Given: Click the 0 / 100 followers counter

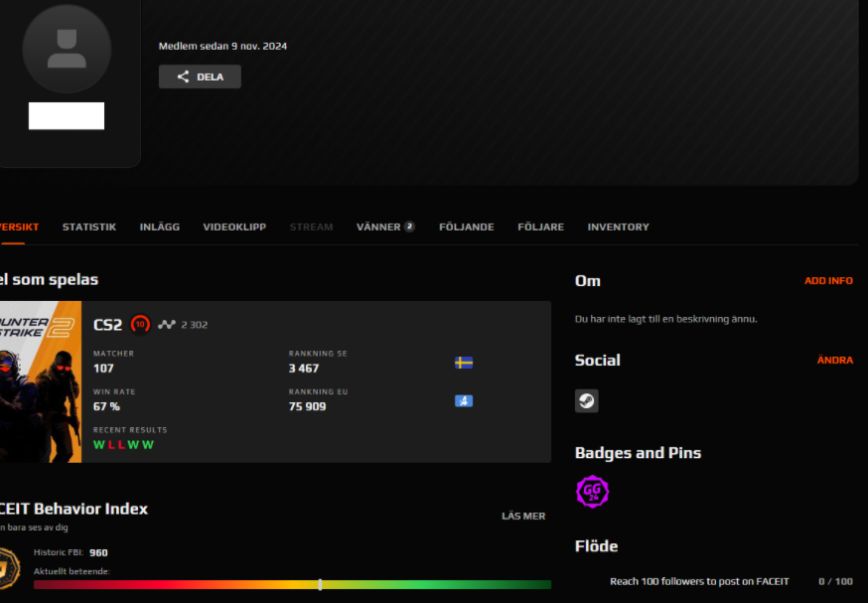Looking at the screenshot, I should pyautogui.click(x=835, y=581).
